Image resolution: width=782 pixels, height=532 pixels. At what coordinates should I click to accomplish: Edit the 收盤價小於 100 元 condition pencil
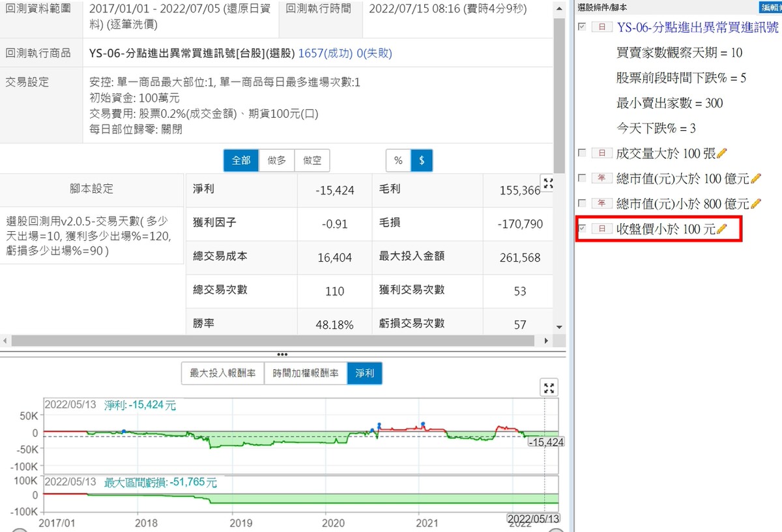click(x=721, y=229)
